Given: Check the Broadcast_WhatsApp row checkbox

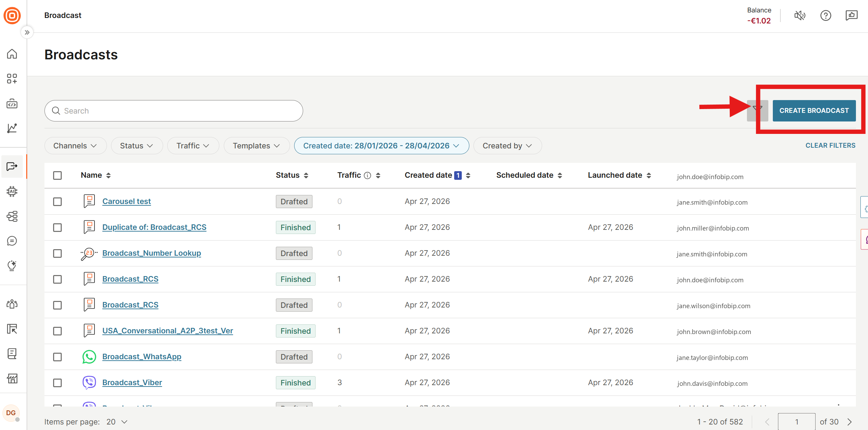Looking at the screenshot, I should (58, 357).
